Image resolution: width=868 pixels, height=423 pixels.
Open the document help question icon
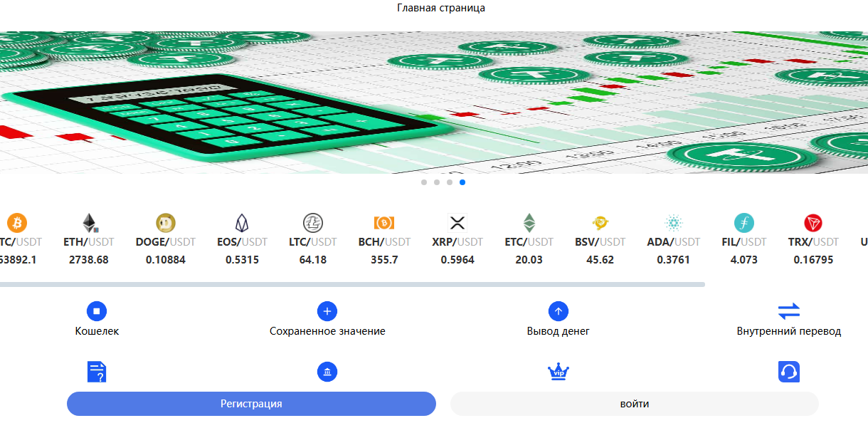click(97, 372)
